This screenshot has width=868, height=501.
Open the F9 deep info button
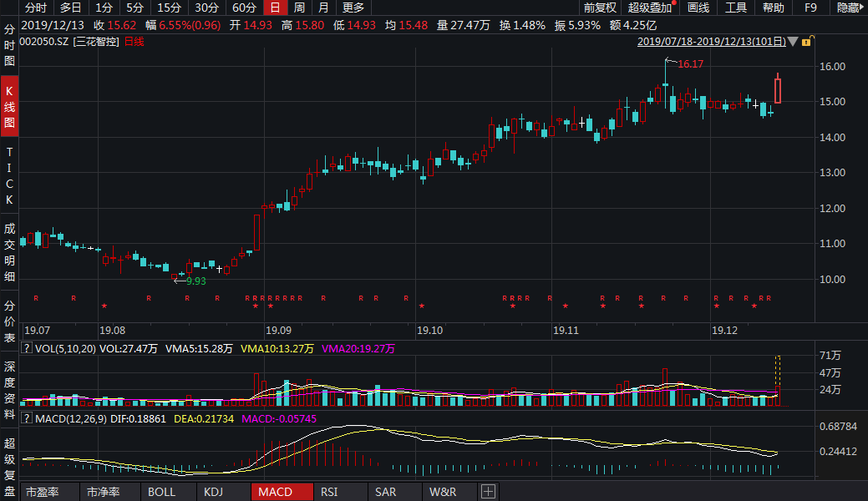pos(810,8)
